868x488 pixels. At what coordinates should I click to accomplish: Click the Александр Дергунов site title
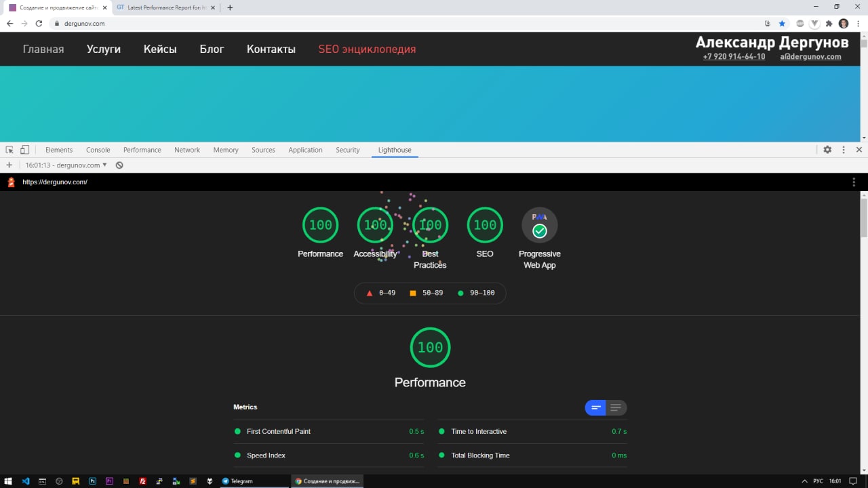(x=772, y=42)
